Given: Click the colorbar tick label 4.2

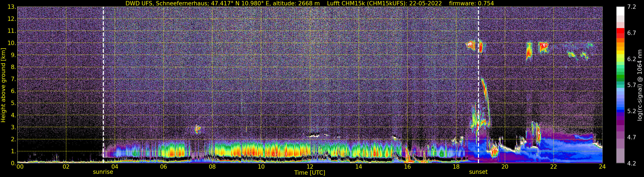Looking at the screenshot, I should click(x=632, y=163).
